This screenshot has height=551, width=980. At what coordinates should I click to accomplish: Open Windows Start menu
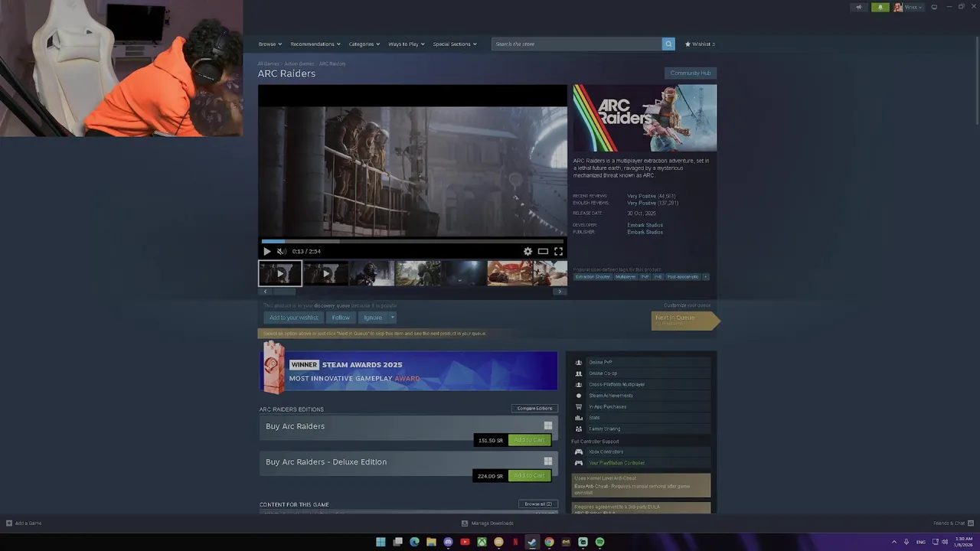381,542
